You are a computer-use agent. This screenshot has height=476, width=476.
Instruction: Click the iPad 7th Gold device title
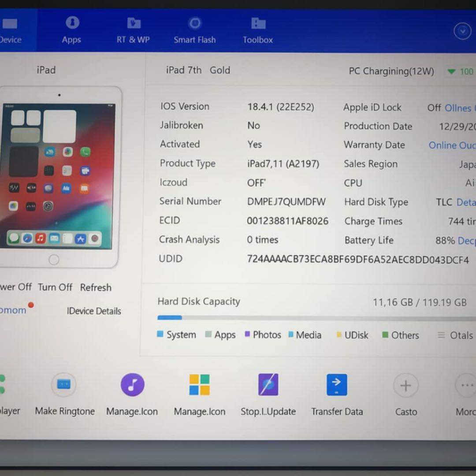click(x=198, y=70)
